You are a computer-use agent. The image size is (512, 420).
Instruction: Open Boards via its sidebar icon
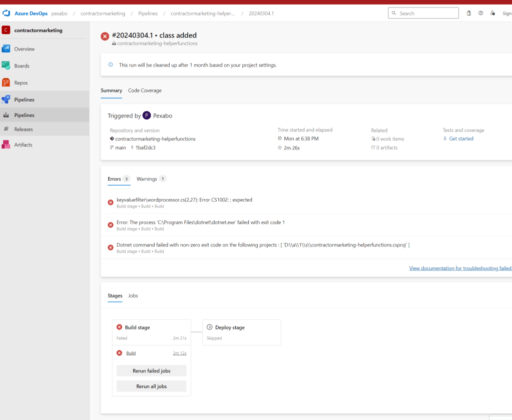6,65
